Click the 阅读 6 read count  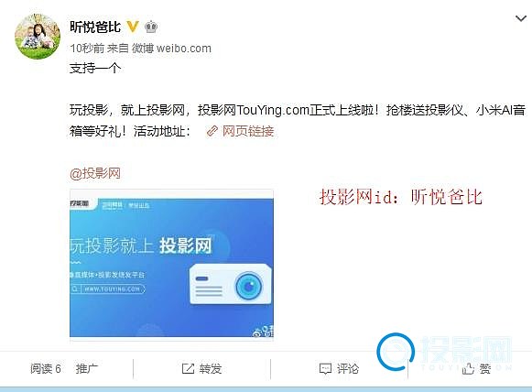[x=46, y=368]
